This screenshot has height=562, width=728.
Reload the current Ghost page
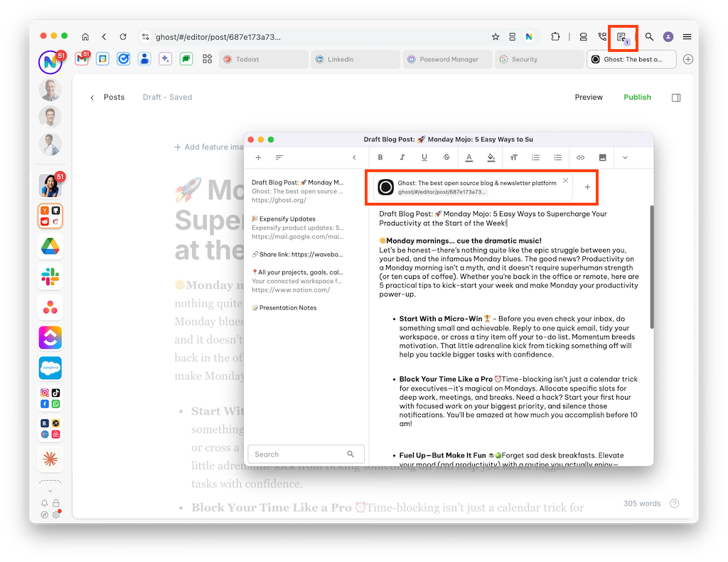click(x=123, y=37)
